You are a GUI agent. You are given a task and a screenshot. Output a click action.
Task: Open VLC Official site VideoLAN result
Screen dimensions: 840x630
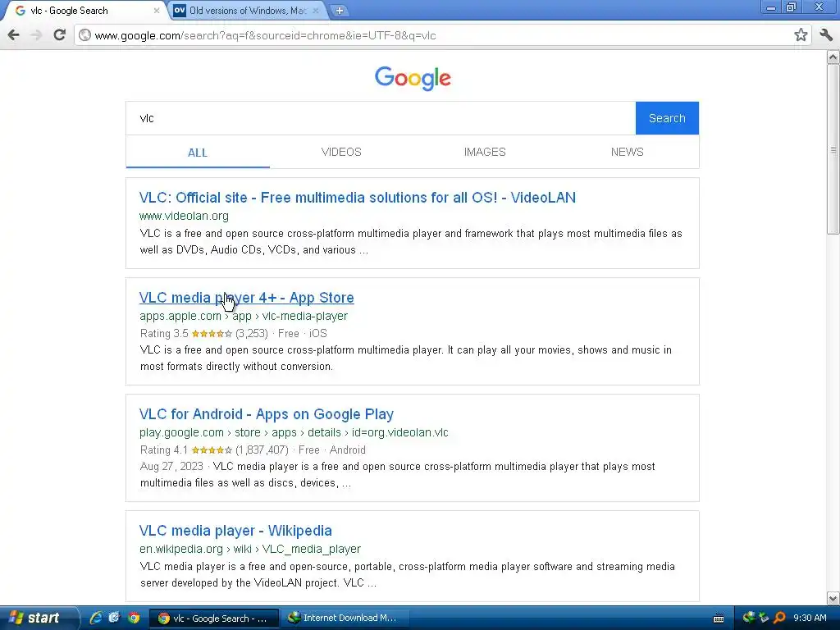[358, 198]
